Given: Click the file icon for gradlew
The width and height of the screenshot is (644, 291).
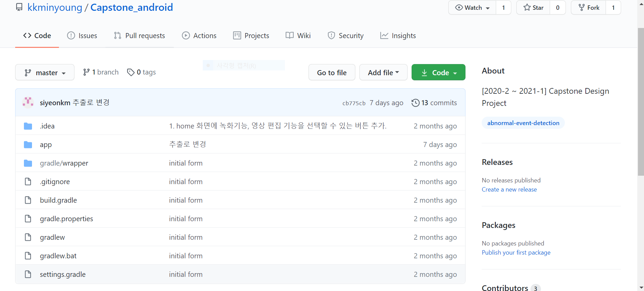Looking at the screenshot, I should [x=28, y=237].
